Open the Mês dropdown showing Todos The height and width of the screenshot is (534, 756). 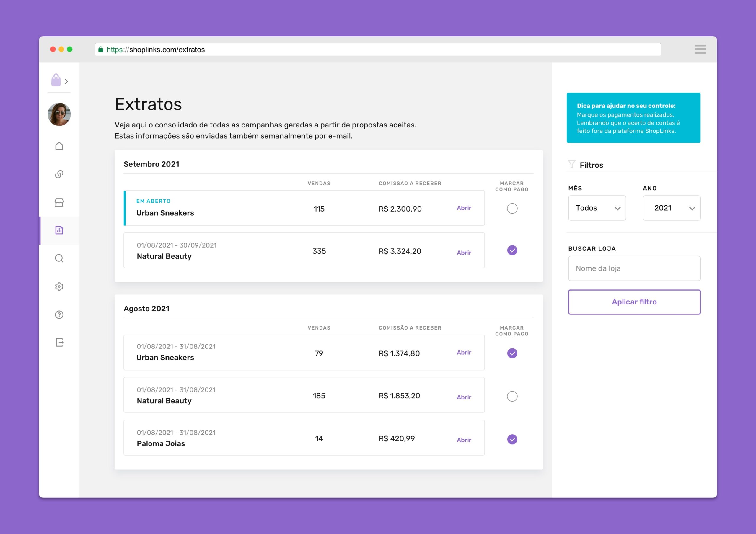point(597,208)
